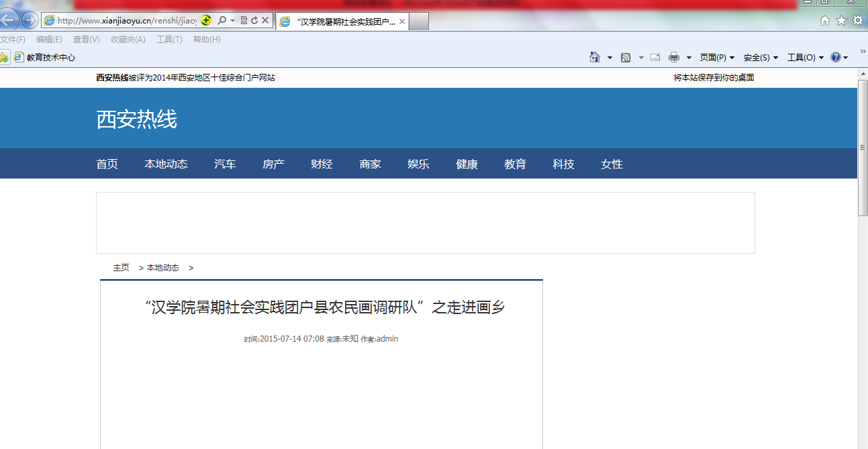
Task: Open the 本地动态 navigation item
Action: click(x=166, y=164)
